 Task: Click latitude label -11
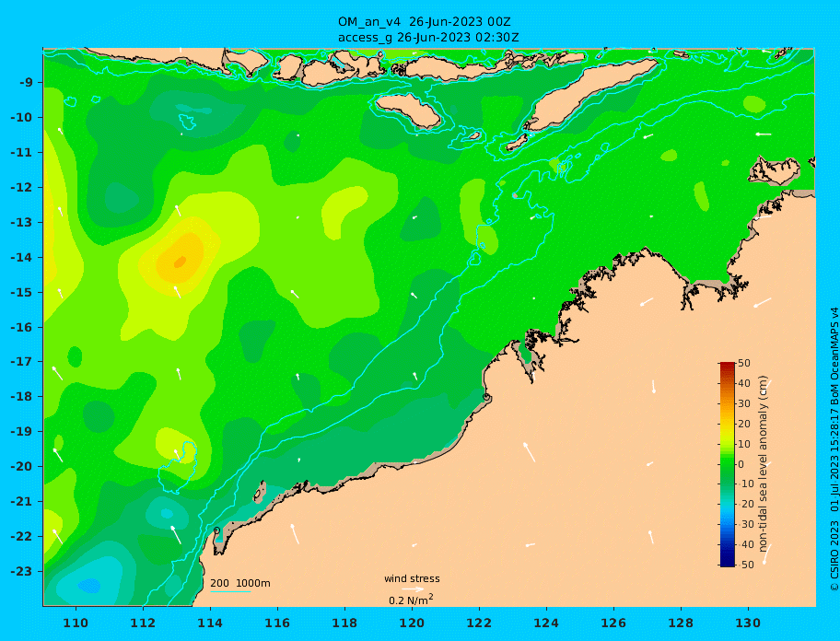tap(21, 153)
